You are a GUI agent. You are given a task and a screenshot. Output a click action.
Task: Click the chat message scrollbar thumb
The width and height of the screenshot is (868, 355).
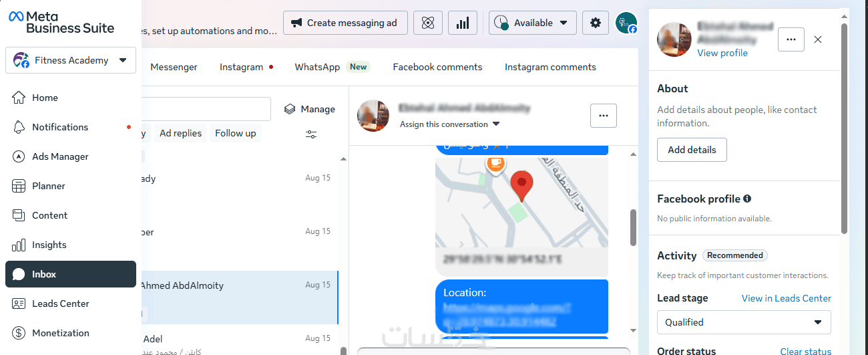[x=633, y=227]
